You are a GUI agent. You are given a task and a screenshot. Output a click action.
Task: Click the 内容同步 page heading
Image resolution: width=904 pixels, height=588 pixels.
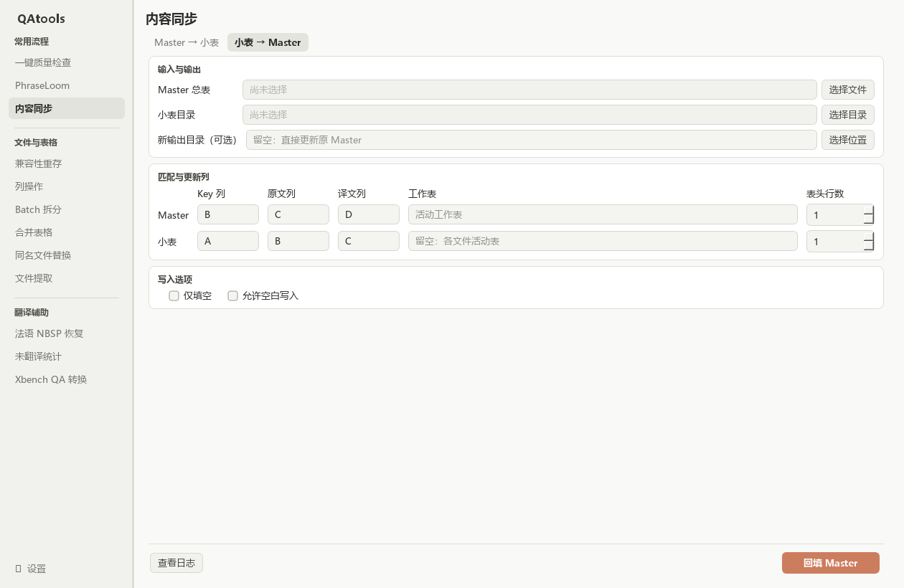[x=171, y=19]
